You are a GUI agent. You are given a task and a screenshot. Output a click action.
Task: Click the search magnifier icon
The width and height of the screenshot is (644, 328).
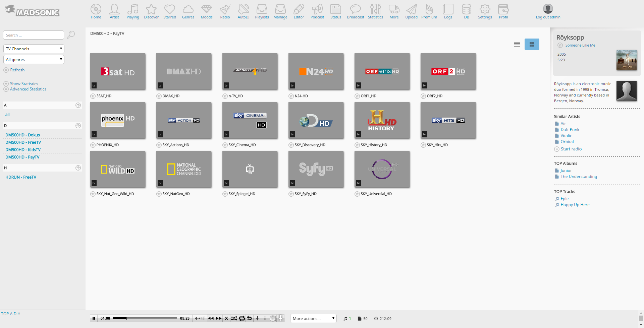point(71,35)
